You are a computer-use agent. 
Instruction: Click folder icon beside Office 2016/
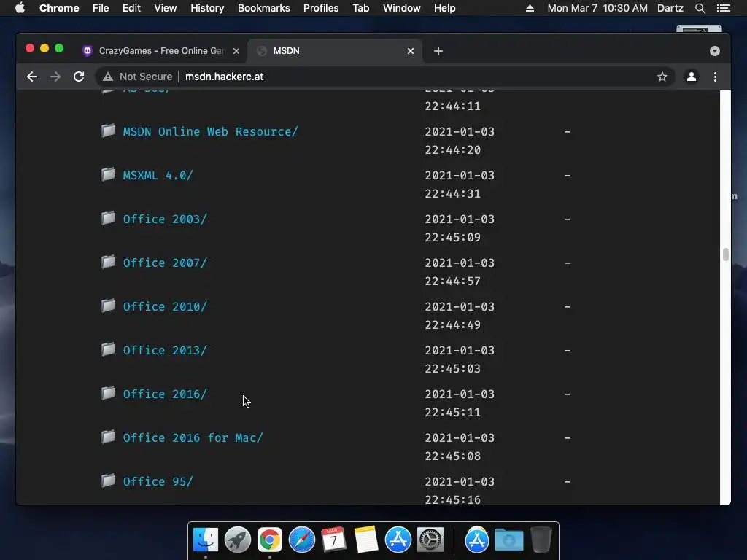(108, 393)
